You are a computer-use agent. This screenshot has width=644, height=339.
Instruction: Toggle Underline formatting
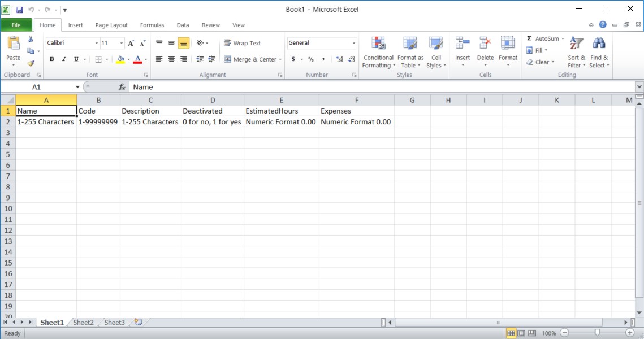76,59
